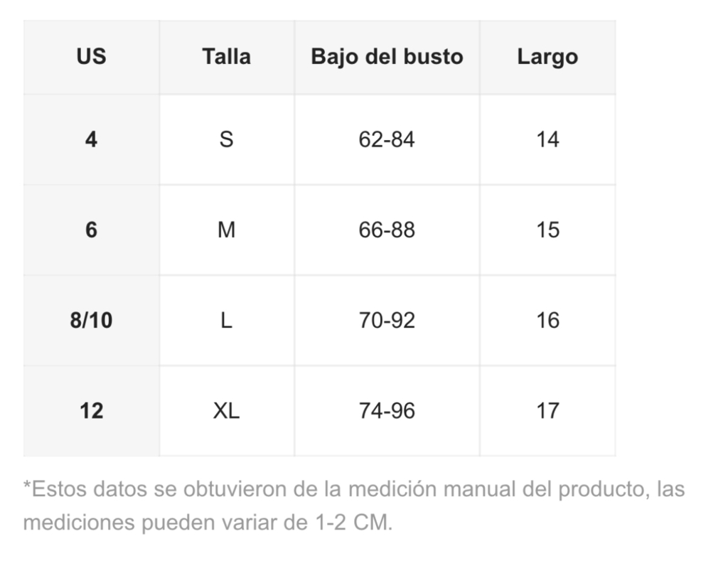Click Largo value 17

click(548, 411)
